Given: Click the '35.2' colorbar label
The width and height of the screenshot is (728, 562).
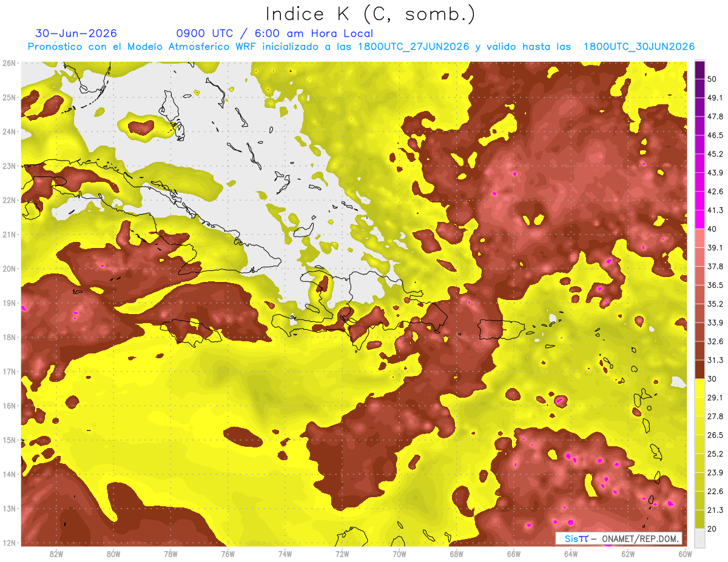Looking at the screenshot, I should click(x=715, y=304).
